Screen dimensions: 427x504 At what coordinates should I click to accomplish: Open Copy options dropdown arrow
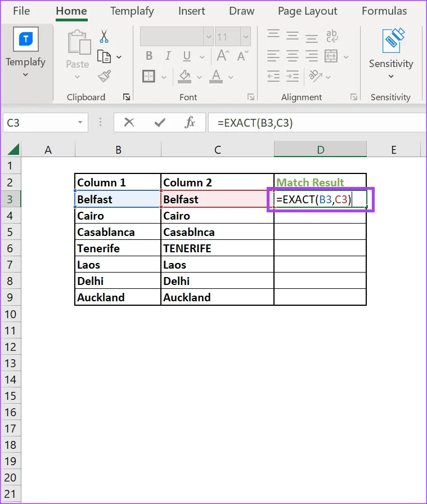coord(119,57)
